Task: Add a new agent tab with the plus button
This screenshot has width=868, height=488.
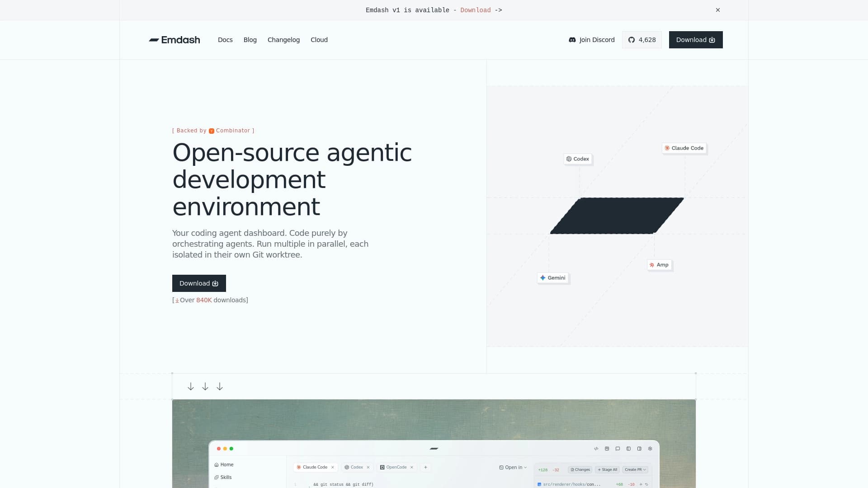Action: tap(425, 467)
